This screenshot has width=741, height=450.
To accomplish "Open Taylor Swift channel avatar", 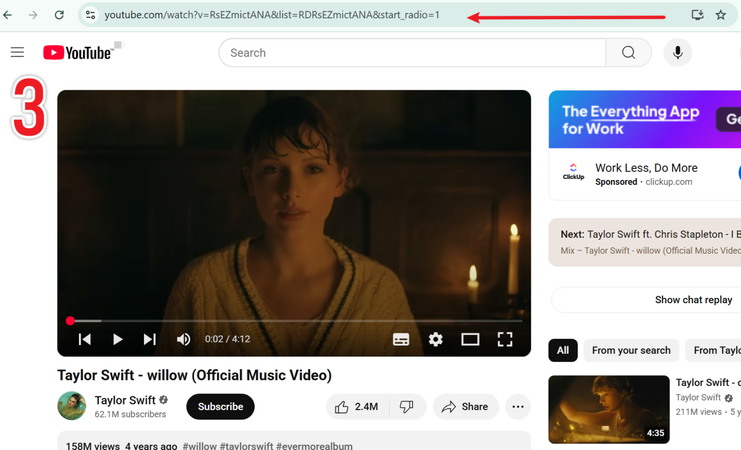I will pos(72,406).
